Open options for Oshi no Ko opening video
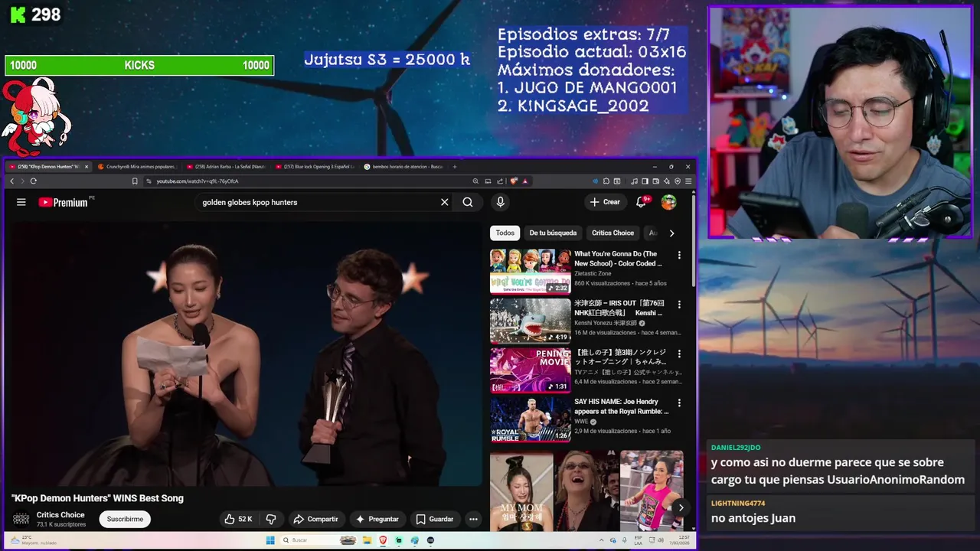 point(679,354)
